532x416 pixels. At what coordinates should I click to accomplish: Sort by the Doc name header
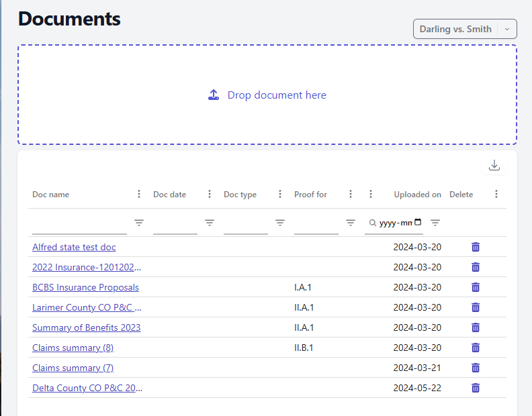(50, 195)
